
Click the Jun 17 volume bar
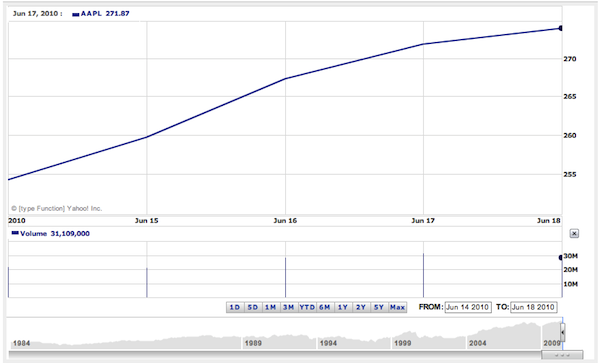423,275
